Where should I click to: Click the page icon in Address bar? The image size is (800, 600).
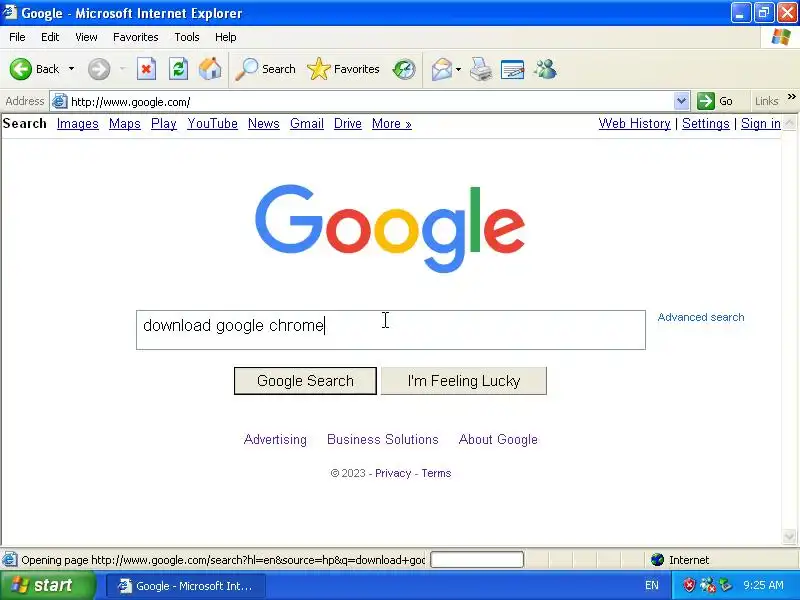click(x=60, y=102)
